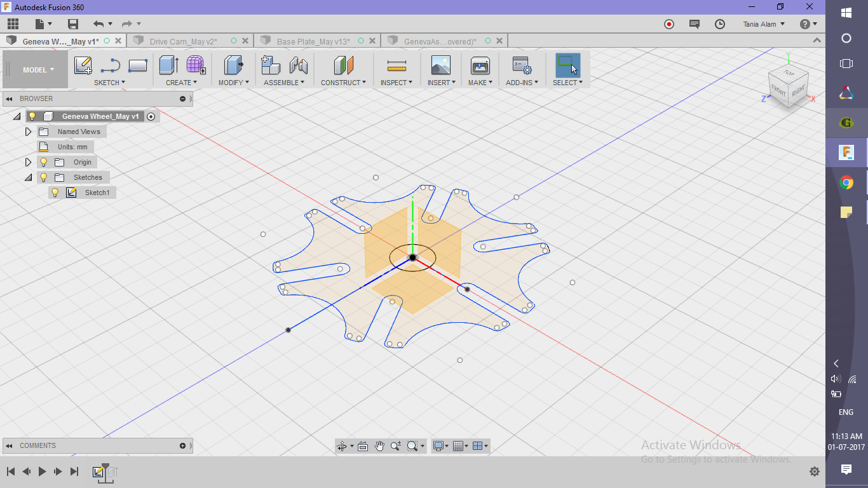Click the Redo arrow
The image size is (868, 488).
tap(126, 24)
